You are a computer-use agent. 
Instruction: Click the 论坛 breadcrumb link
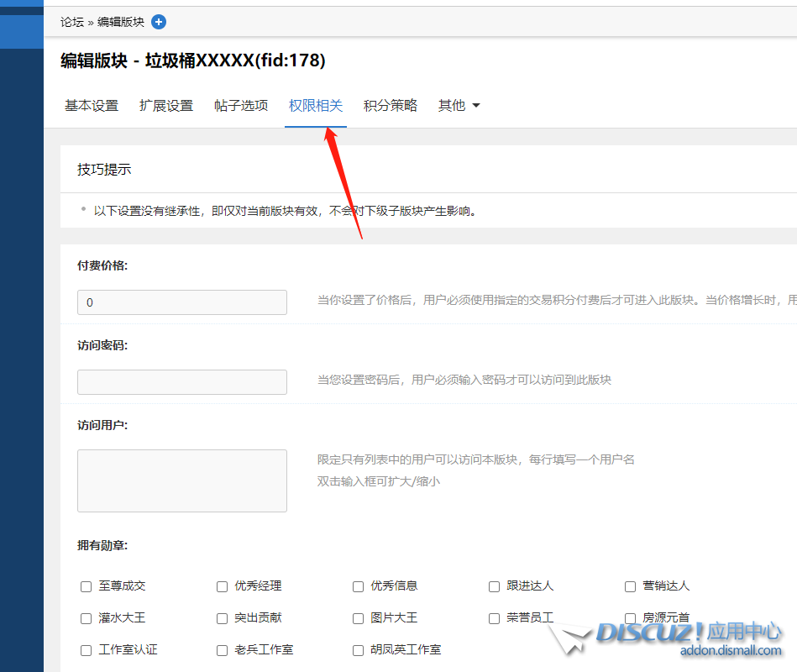click(x=72, y=22)
